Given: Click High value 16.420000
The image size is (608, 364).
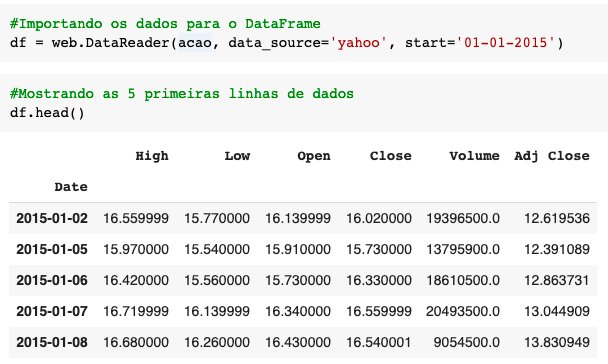Looking at the screenshot, I should pyautogui.click(x=136, y=280).
